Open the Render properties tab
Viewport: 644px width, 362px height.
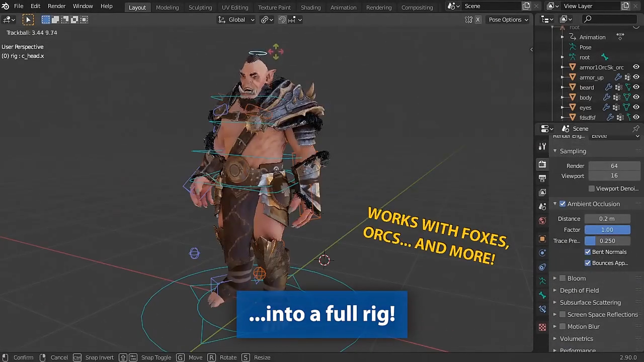542,164
